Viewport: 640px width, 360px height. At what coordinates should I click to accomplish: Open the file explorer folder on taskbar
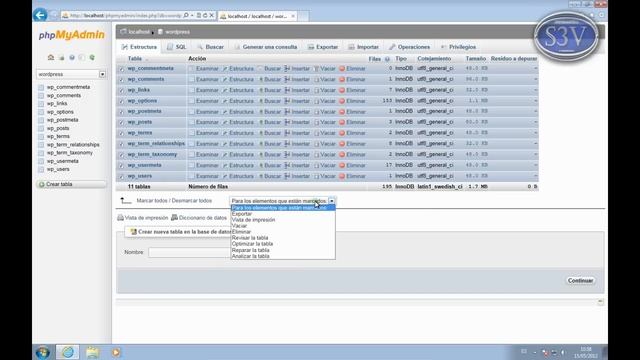[x=92, y=352]
